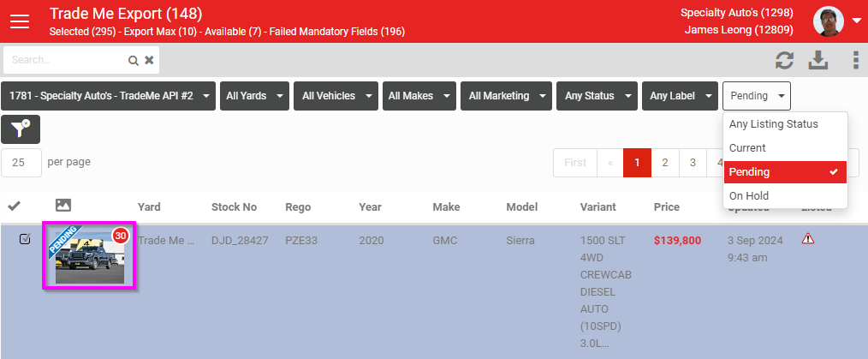Select On Hold listing status option
868x359 pixels.
coord(785,196)
